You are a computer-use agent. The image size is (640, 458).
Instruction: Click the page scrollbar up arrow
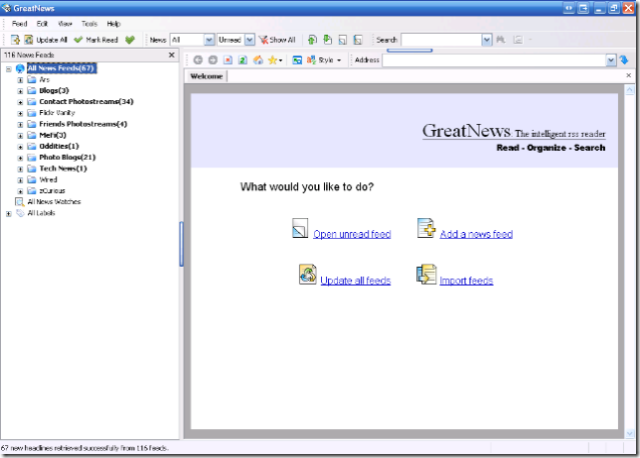[x=630, y=90]
